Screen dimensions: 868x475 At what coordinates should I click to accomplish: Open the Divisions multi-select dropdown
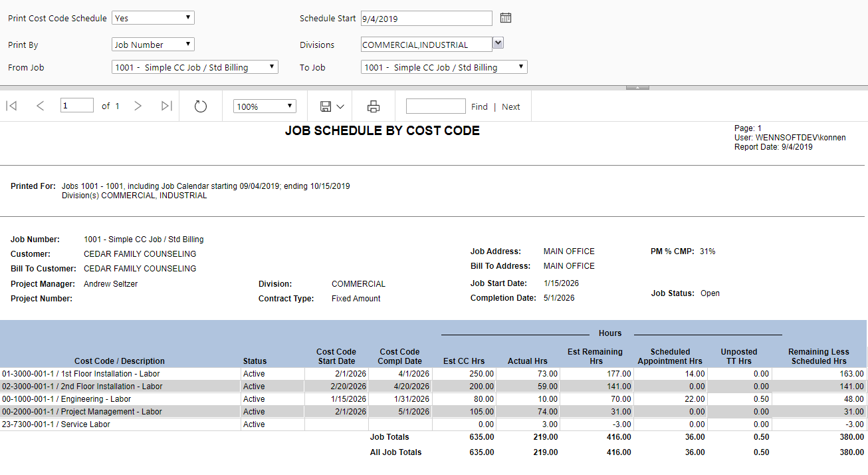point(498,43)
